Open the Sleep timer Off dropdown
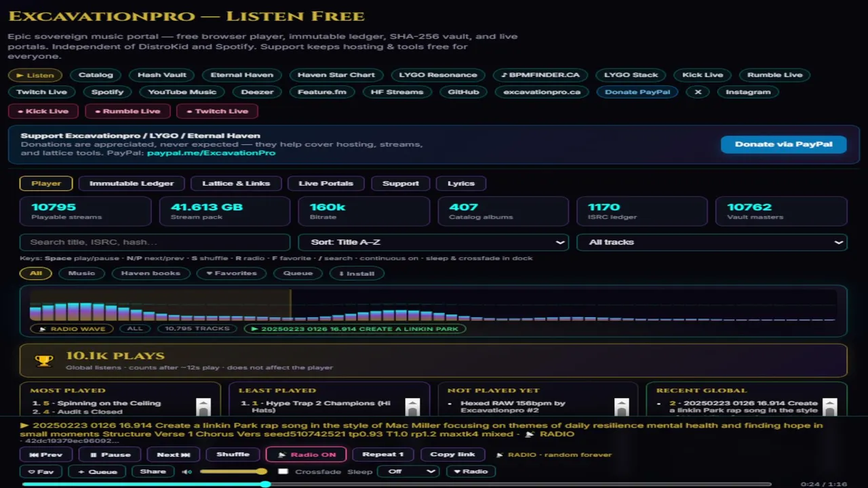Screen dimensions: 868x488 click(x=408, y=472)
